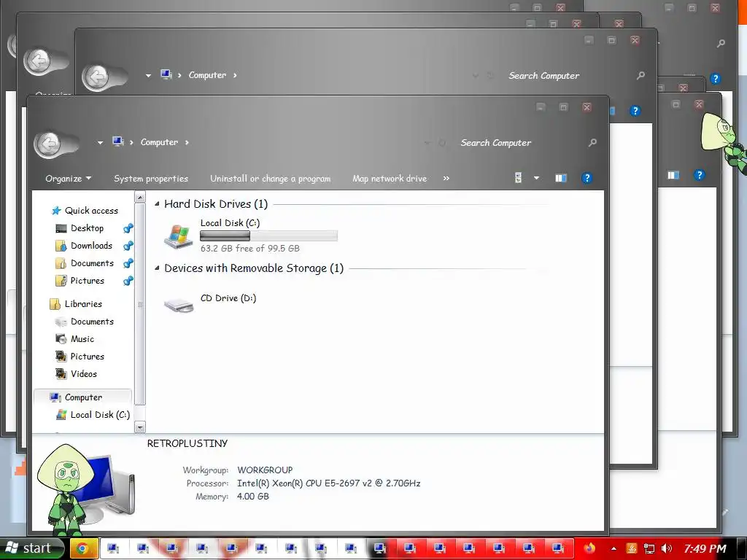Select Computer breadcrumb in front window
Viewport: 747px width, 560px height.
point(159,142)
